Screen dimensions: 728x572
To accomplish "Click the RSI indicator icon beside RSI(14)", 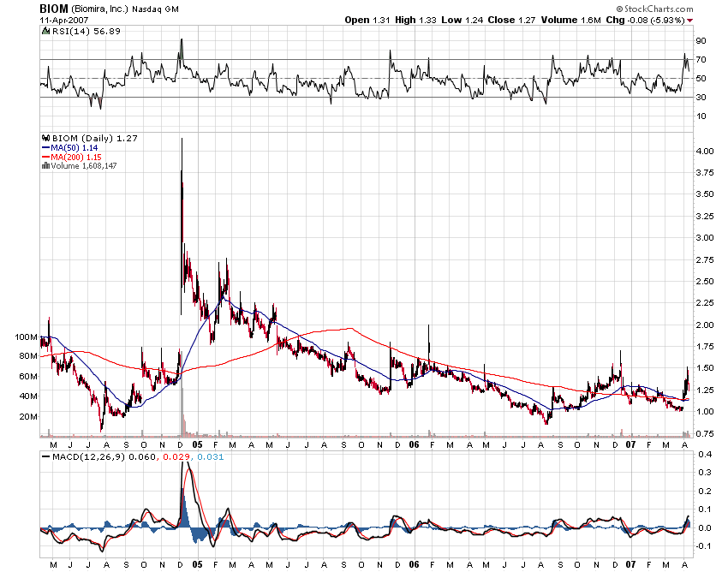I will click(x=45, y=31).
